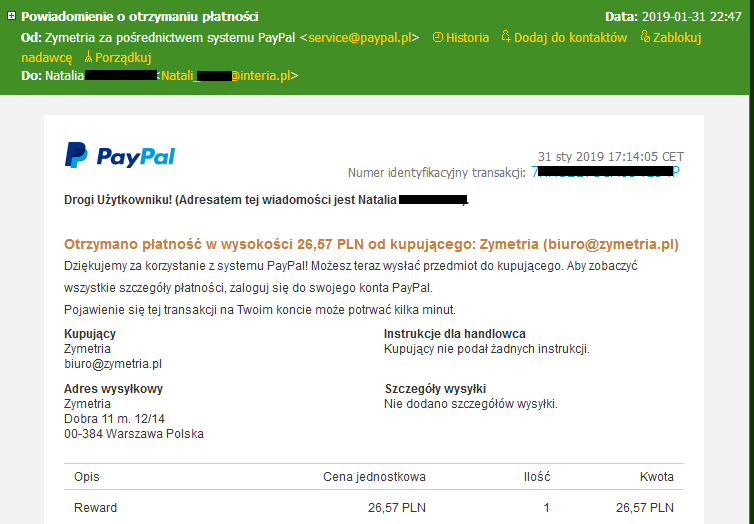Expand the message header plus icon
754x524 pixels.
click(x=12, y=16)
